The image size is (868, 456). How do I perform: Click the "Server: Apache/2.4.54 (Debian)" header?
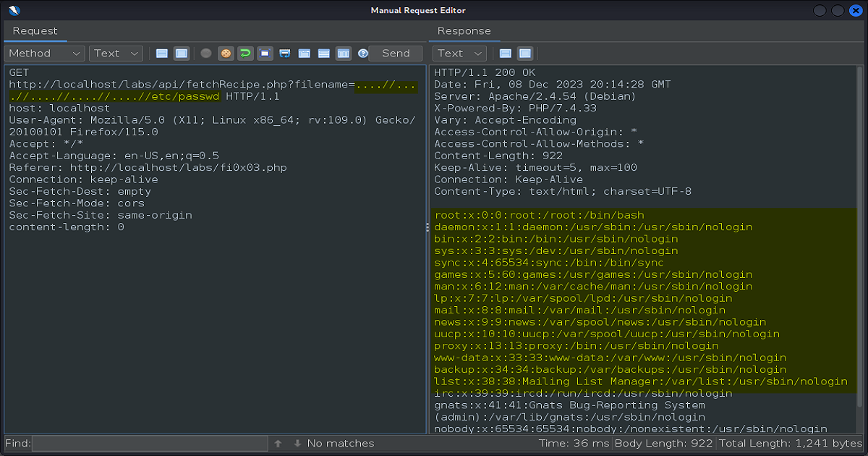pyautogui.click(x=535, y=96)
